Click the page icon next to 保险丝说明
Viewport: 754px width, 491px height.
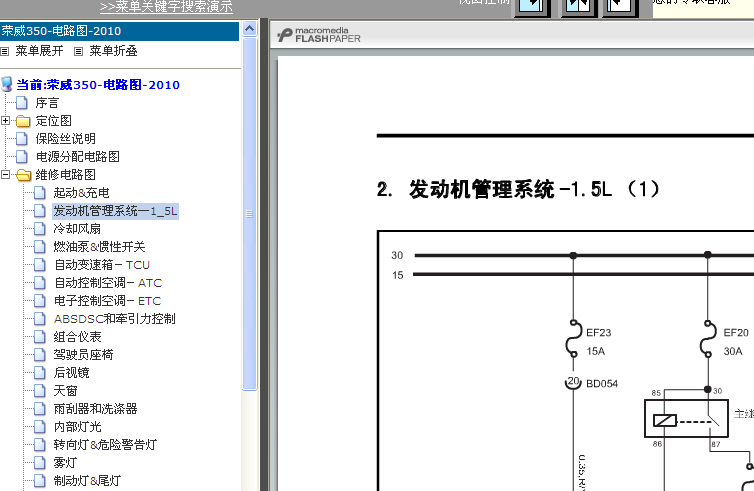[22, 138]
